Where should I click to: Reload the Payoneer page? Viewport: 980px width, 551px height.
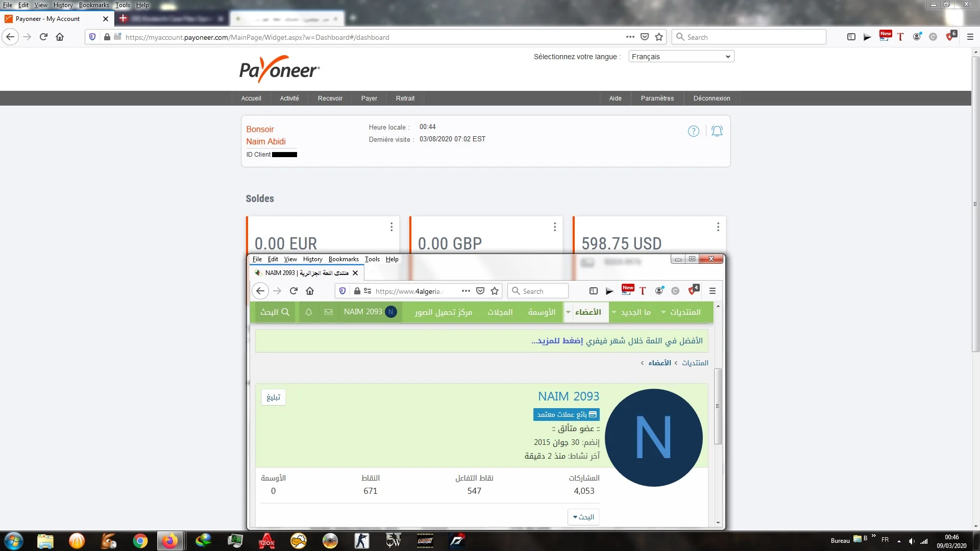(x=43, y=37)
